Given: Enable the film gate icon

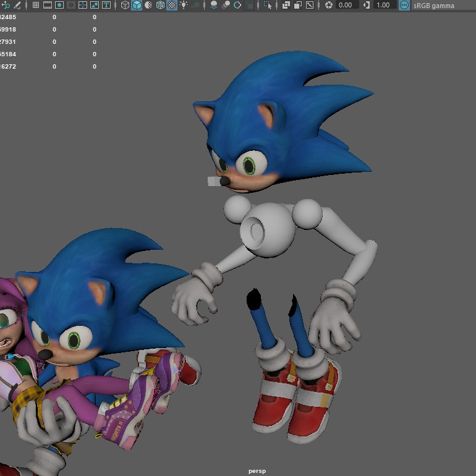Looking at the screenshot, I should [x=48, y=5].
